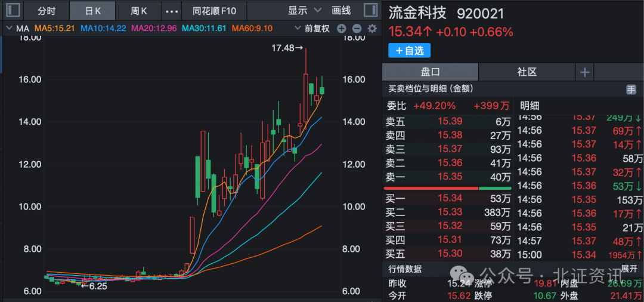The height and width of the screenshot is (302, 644).
Task: Click 展开 to expand market data
Action: (630, 269)
